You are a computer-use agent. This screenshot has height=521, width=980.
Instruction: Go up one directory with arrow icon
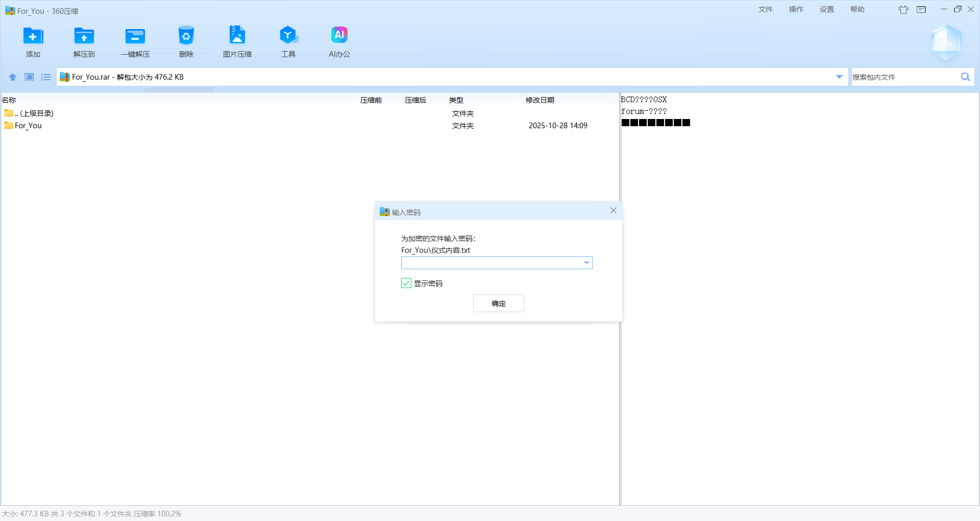coord(13,77)
